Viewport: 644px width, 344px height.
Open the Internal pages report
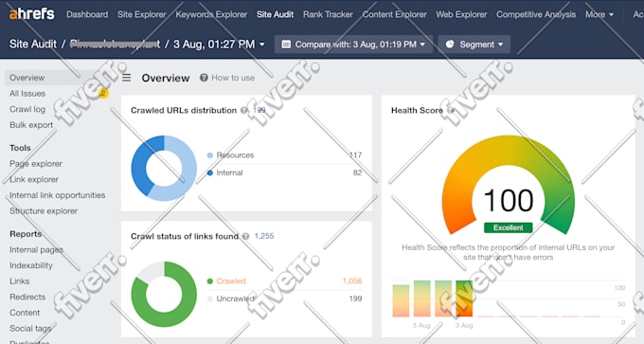click(37, 249)
